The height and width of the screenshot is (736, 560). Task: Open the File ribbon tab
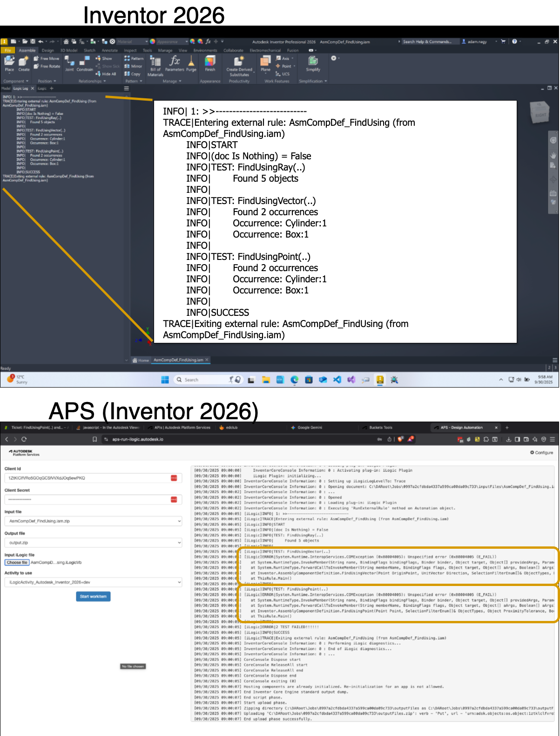point(8,50)
